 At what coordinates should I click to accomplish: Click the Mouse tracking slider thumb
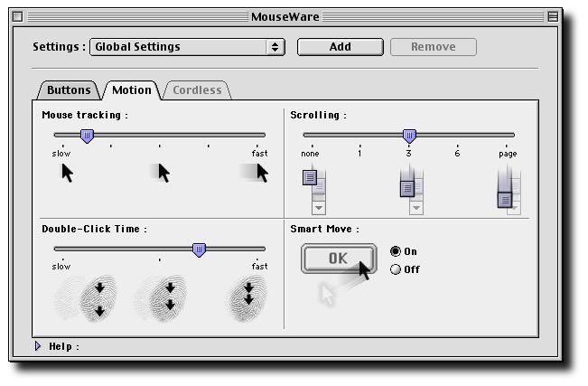point(87,136)
